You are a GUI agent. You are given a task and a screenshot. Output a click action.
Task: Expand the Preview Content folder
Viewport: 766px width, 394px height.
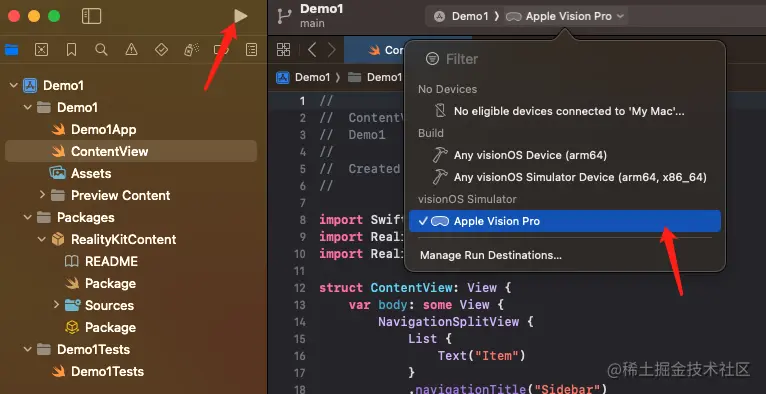tap(42, 195)
